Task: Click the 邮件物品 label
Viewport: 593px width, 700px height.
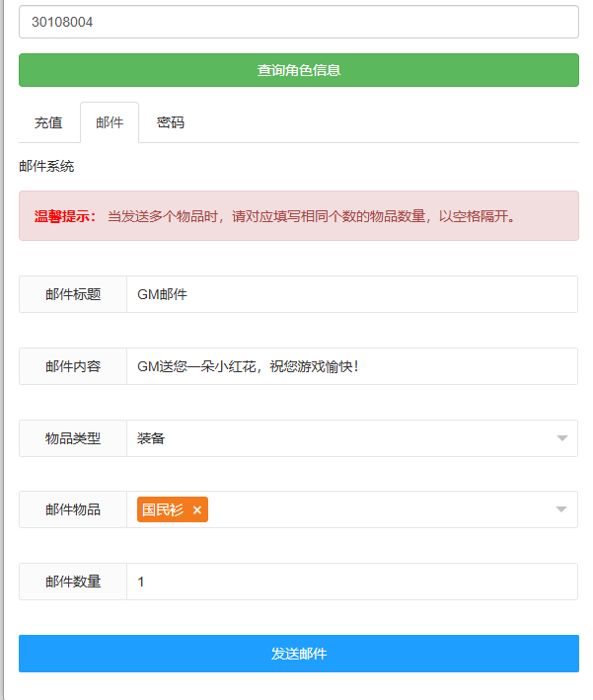Action: click(73, 509)
